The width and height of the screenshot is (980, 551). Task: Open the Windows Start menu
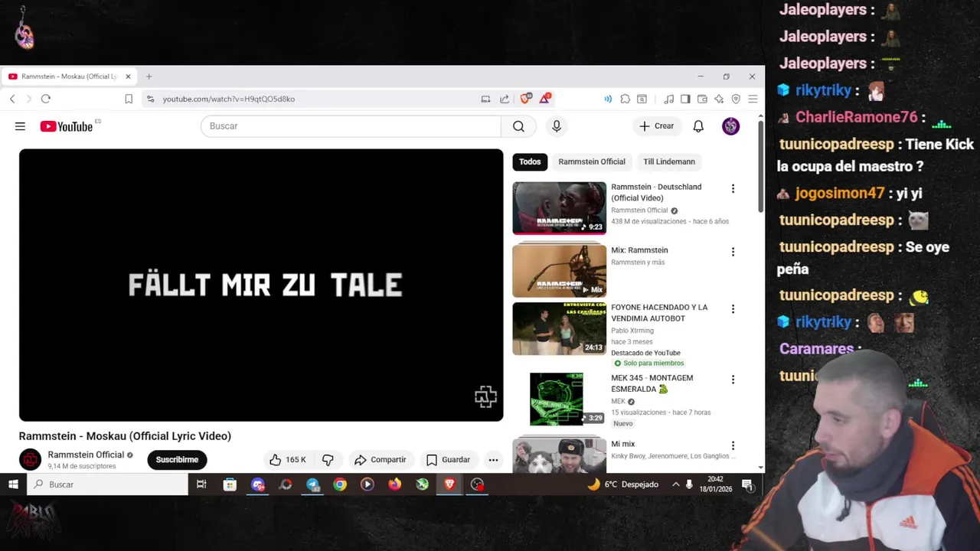13,484
